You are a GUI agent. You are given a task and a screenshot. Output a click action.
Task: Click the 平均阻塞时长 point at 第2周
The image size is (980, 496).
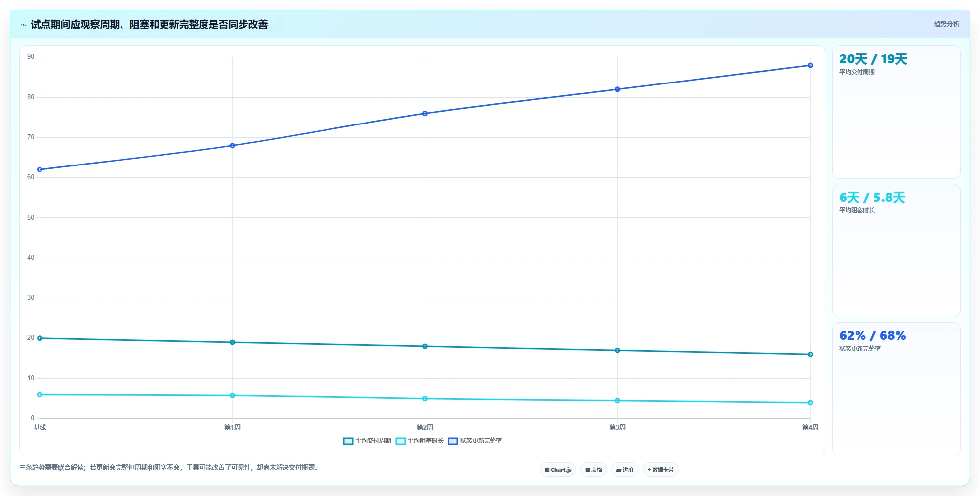click(x=425, y=399)
